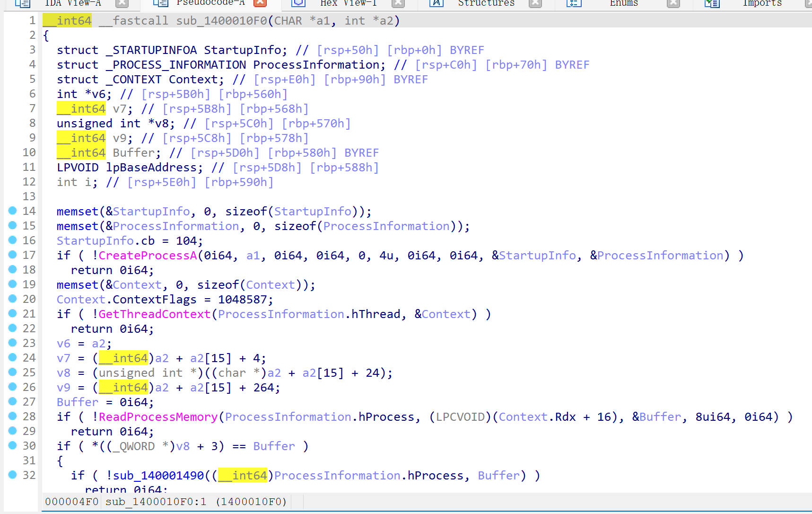
Task: Click the status bar offset 000004F0
Action: tap(71, 502)
